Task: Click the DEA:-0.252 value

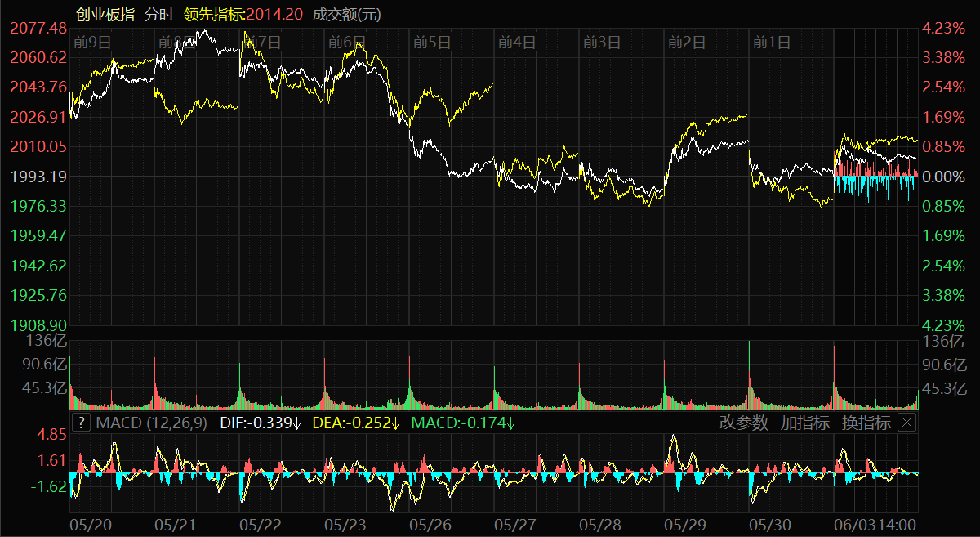Action: pos(357,423)
